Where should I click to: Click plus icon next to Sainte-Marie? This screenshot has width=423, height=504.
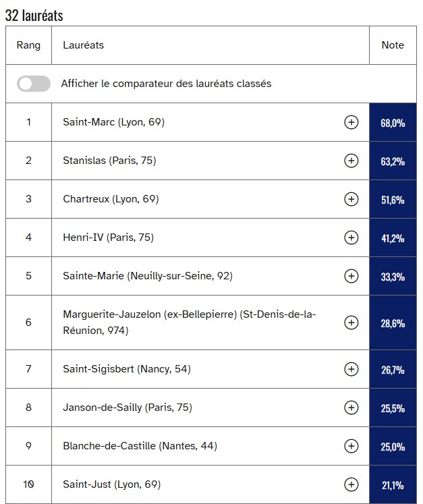(351, 276)
